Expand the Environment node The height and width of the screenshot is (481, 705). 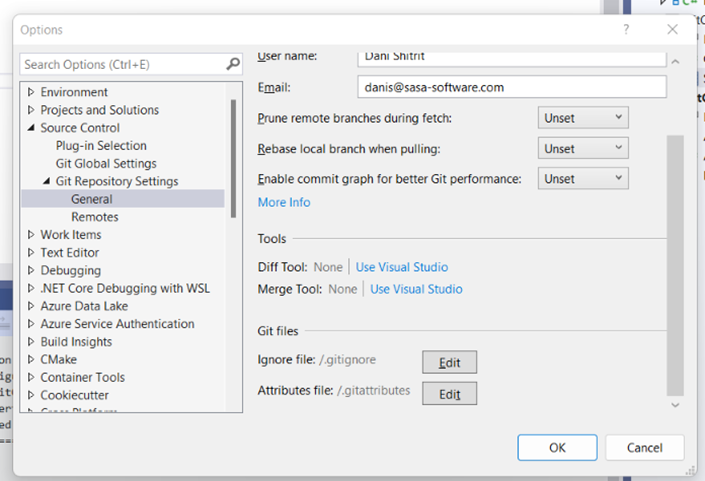(31, 92)
